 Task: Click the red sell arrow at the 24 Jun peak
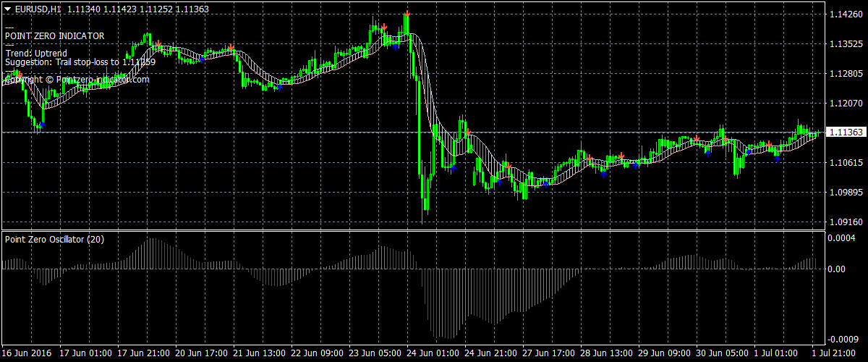(407, 14)
